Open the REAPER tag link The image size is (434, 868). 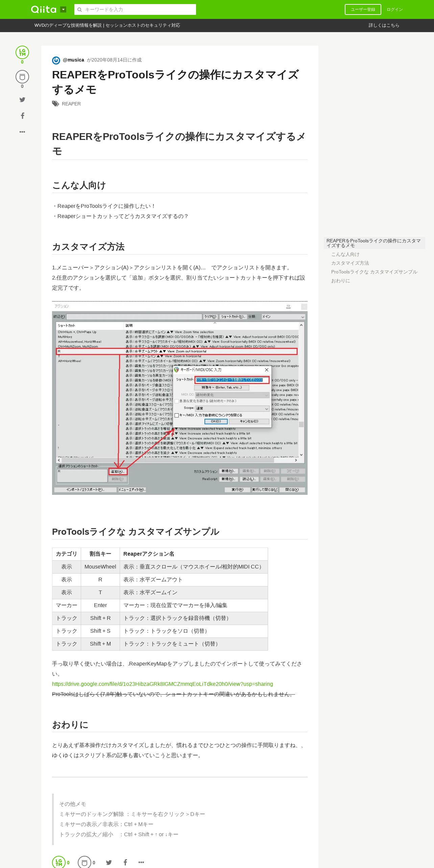(71, 104)
